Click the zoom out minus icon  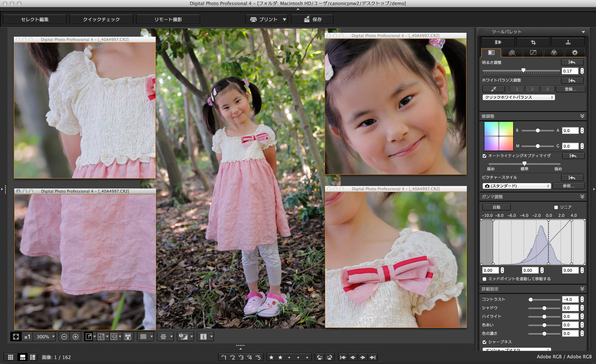coord(64,337)
